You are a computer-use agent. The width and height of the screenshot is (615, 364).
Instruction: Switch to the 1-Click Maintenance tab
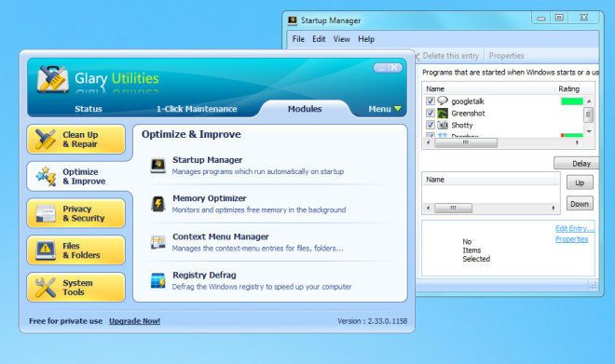coord(197,109)
